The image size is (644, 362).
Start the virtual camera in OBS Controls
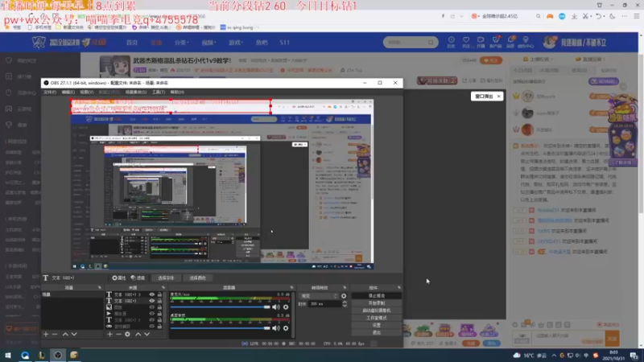(377, 311)
